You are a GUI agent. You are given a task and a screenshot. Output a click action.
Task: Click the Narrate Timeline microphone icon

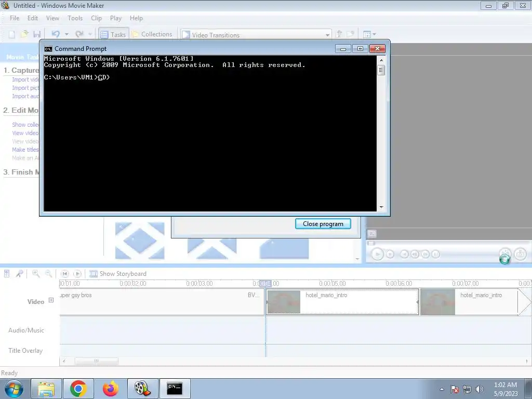tap(19, 273)
